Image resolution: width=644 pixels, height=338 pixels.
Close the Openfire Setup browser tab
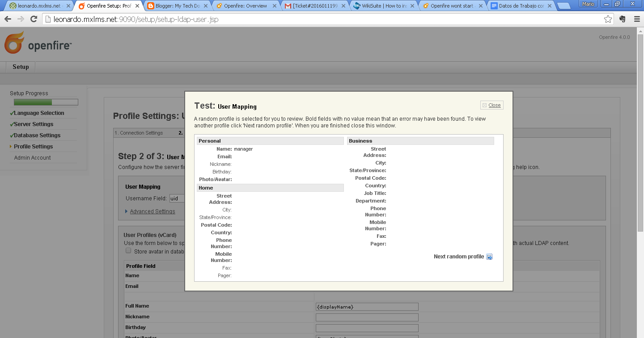pos(137,6)
